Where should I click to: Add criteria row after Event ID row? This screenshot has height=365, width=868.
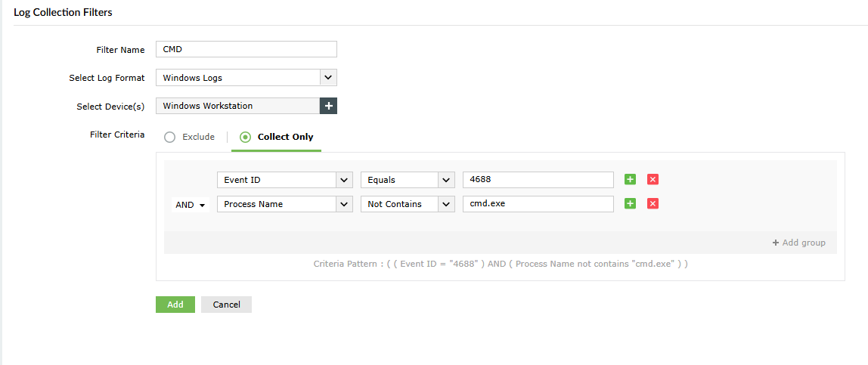(630, 180)
